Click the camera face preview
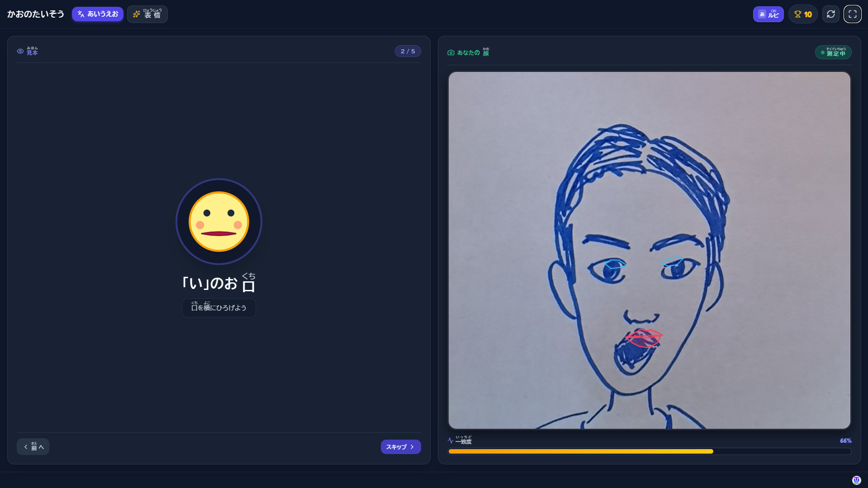This screenshot has height=488, width=868. point(650,250)
